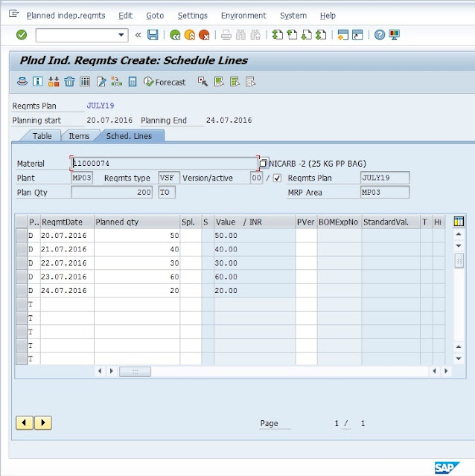Click the ReqmtDate 24.07.2016 cell
The image size is (475, 476).
click(x=67, y=291)
